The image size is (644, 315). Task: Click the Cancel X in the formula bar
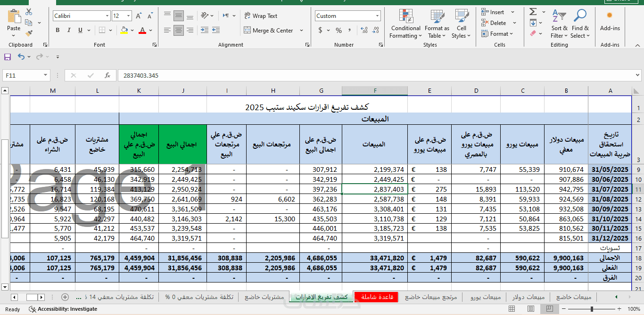(73, 75)
